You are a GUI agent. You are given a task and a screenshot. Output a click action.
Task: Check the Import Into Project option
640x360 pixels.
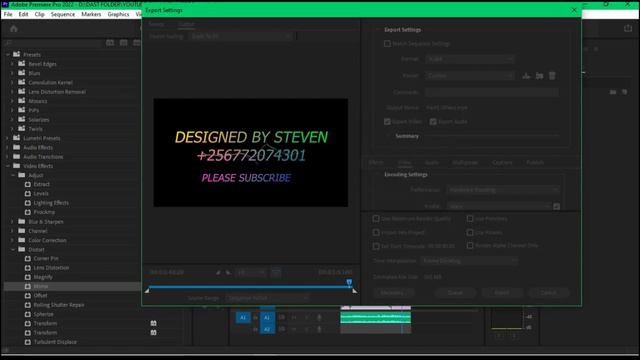coord(376,232)
